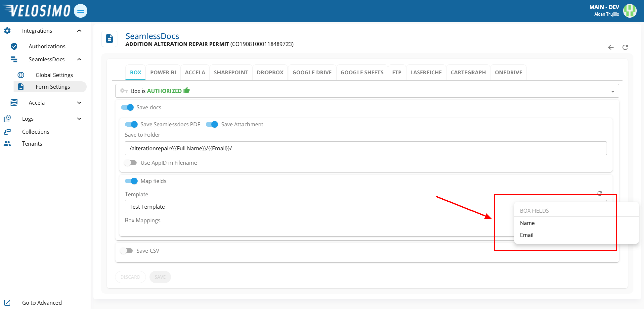Image resolution: width=644 pixels, height=309 pixels.
Task: Click Go to Advanced link
Action: tap(42, 303)
